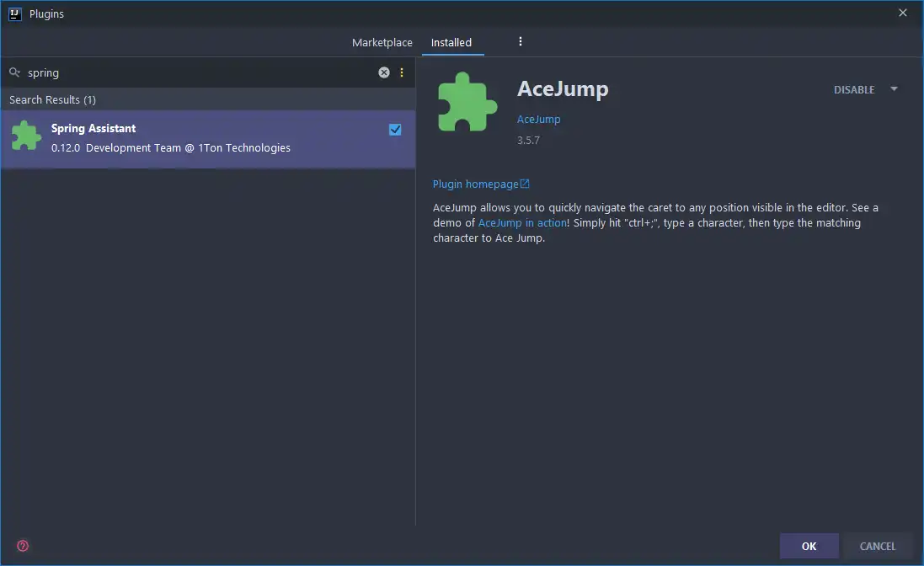The image size is (924, 566).
Task: Expand the dropdown arrow next to DISABLE
Action: pyautogui.click(x=894, y=89)
